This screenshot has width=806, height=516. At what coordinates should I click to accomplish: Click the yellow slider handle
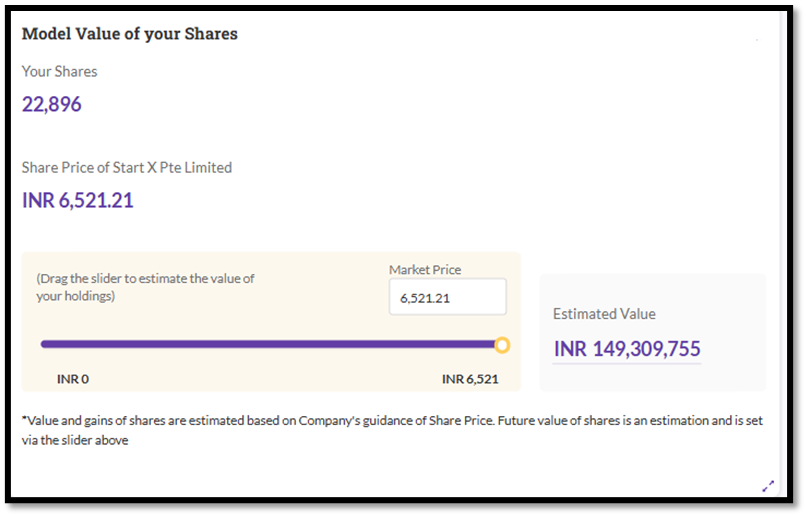pyautogui.click(x=502, y=345)
